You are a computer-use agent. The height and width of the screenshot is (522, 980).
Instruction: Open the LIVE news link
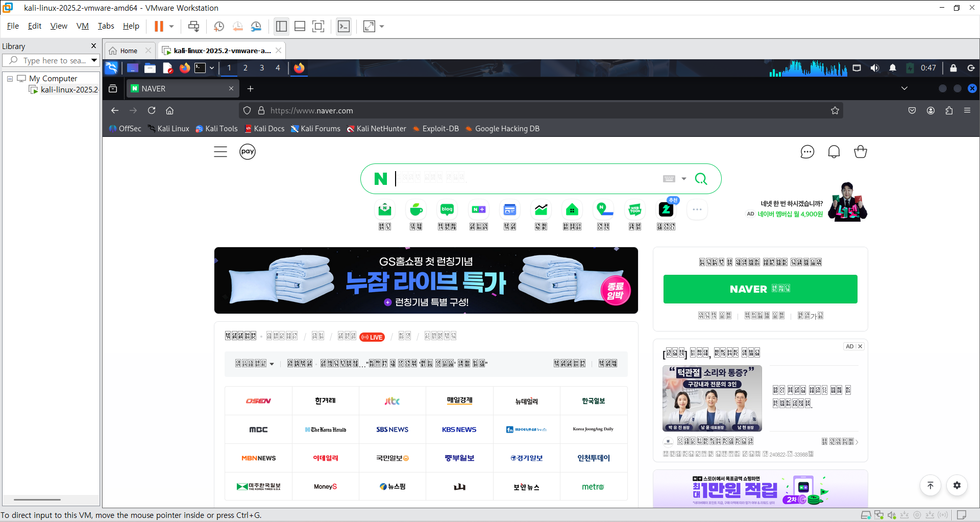click(372, 337)
